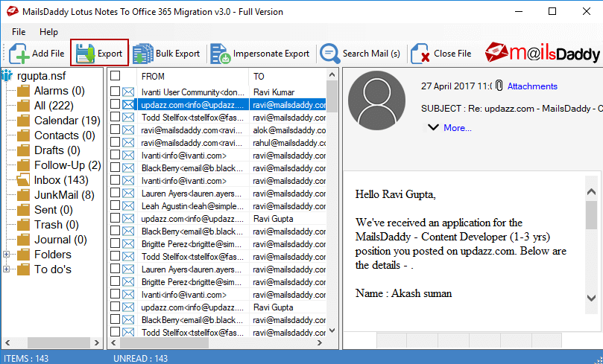603x364 pixels.
Task: Select the Folders tree item
Action: point(53,255)
